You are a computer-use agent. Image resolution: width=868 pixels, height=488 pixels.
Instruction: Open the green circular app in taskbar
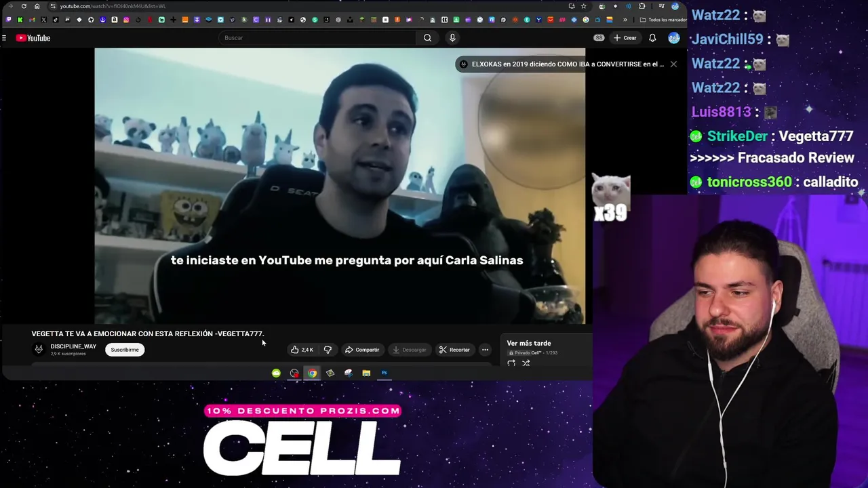276,373
